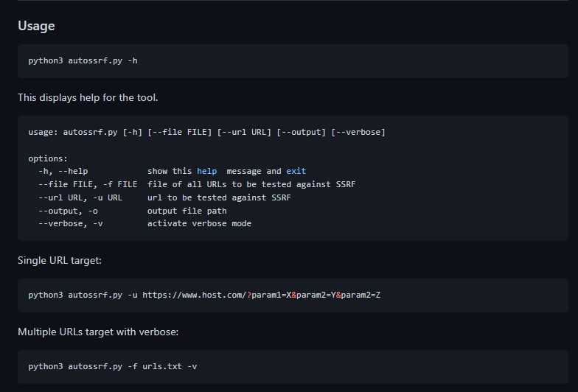Click the blue 'exit' keyword

pyautogui.click(x=296, y=171)
